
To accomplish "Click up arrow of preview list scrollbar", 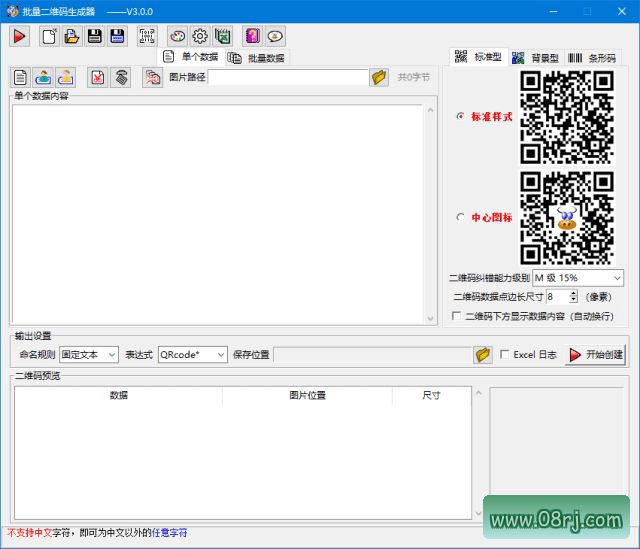I will point(479,393).
